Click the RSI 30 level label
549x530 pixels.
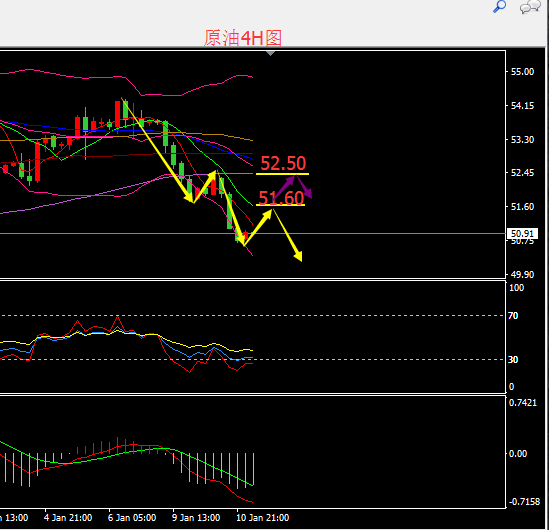click(x=513, y=360)
